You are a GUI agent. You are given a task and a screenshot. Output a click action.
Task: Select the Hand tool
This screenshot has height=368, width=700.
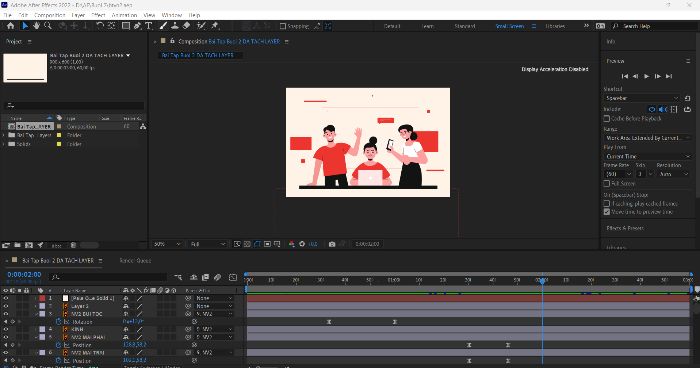(x=36, y=26)
